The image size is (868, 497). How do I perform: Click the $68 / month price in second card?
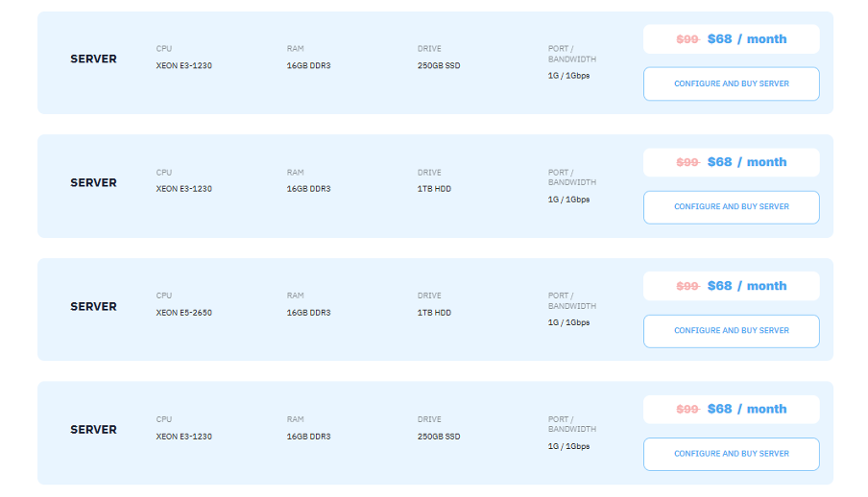746,162
